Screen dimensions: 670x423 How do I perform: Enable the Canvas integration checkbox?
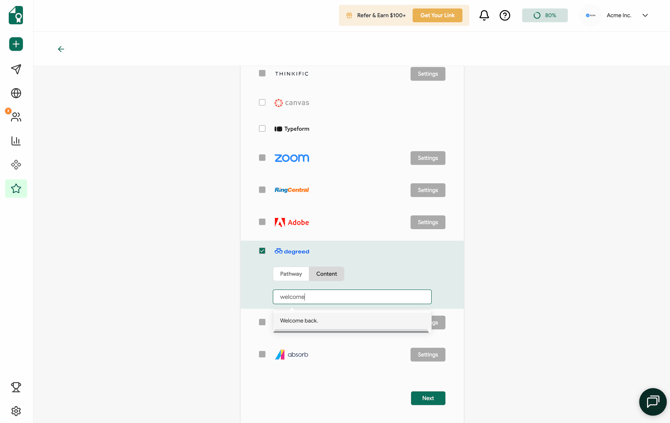click(x=262, y=102)
